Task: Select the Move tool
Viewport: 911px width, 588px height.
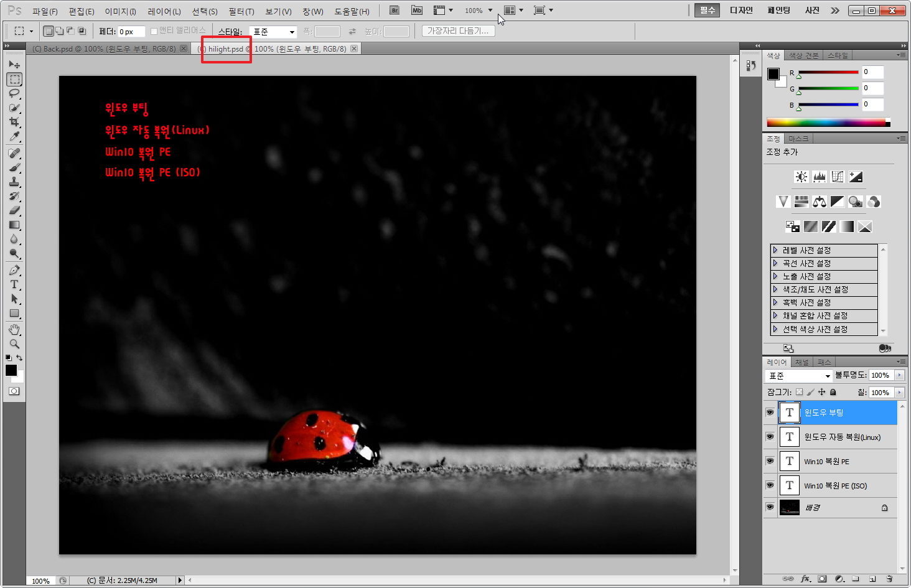Action: click(14, 65)
